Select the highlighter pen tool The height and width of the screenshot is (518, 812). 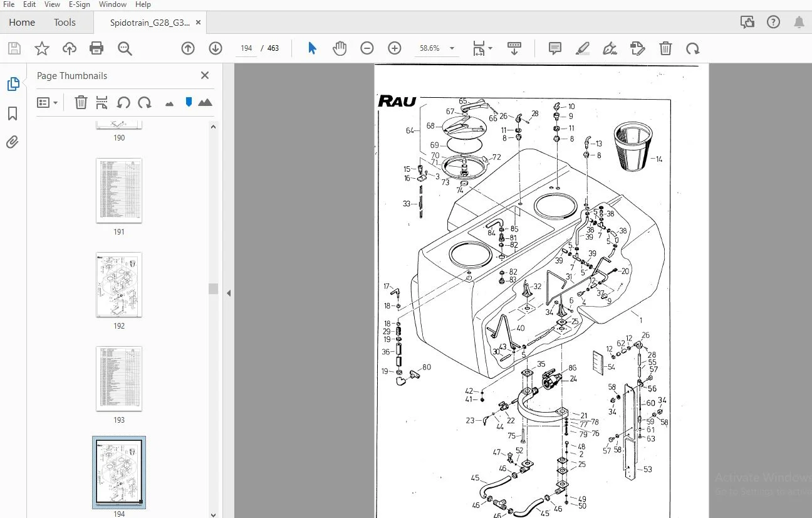[x=583, y=48]
